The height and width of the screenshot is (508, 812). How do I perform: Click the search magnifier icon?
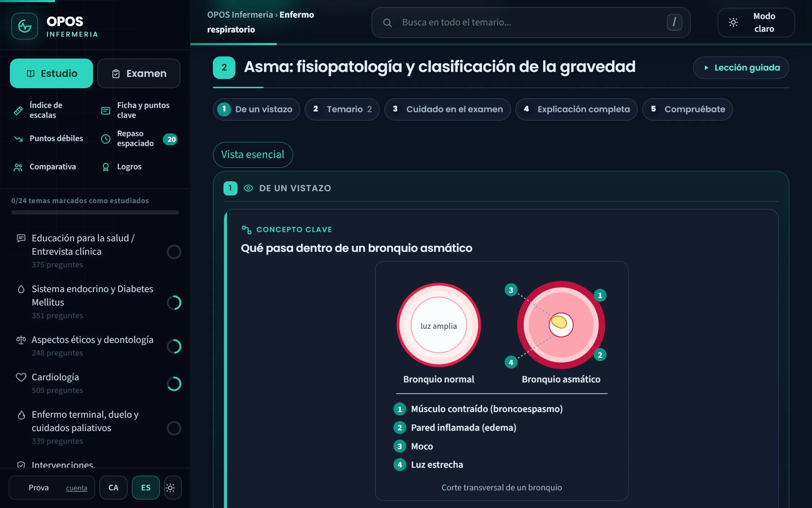[x=387, y=23]
